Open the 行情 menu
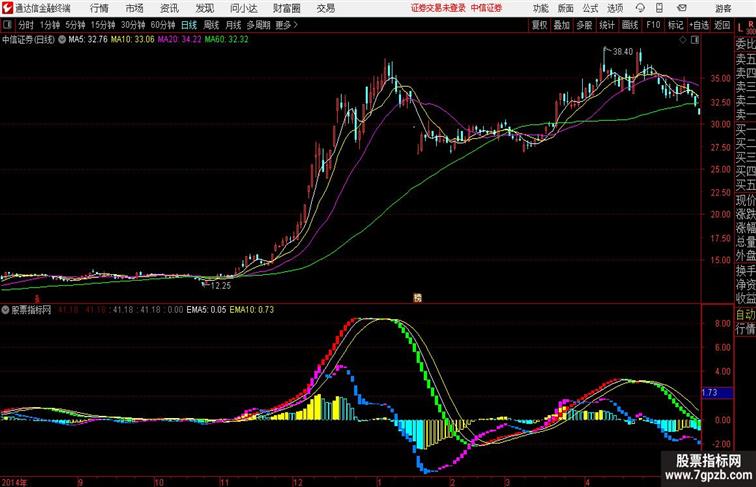 pyautogui.click(x=99, y=8)
